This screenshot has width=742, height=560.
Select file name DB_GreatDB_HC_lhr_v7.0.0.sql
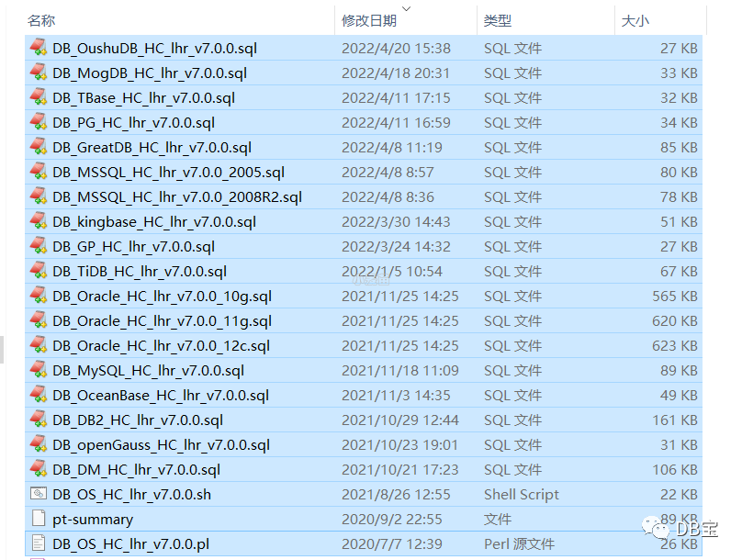coord(152,148)
